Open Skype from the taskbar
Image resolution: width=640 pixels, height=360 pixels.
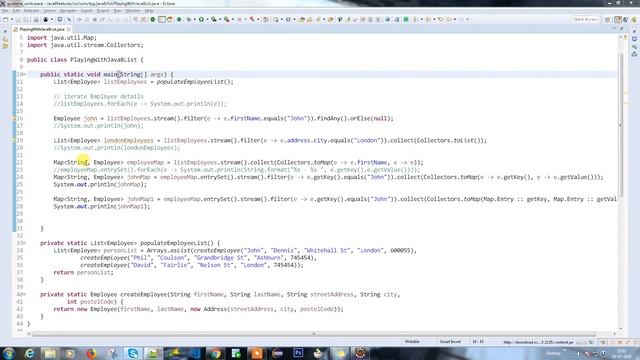[x=133, y=353]
